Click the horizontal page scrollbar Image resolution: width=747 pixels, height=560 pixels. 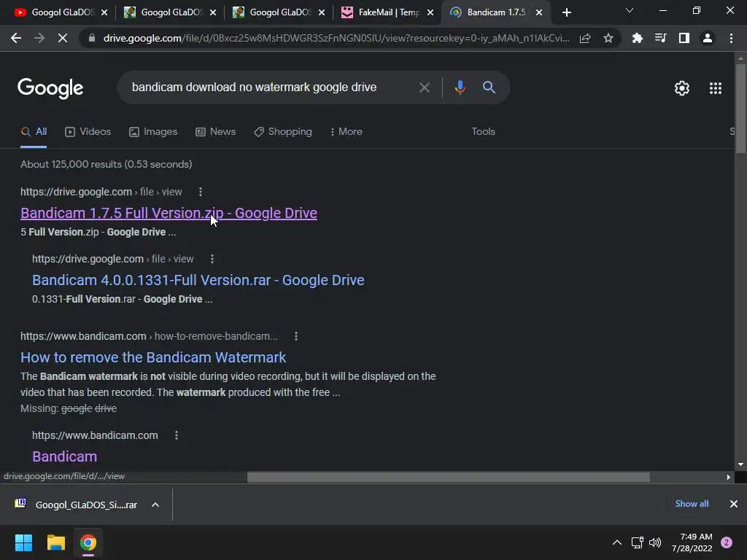click(x=449, y=477)
